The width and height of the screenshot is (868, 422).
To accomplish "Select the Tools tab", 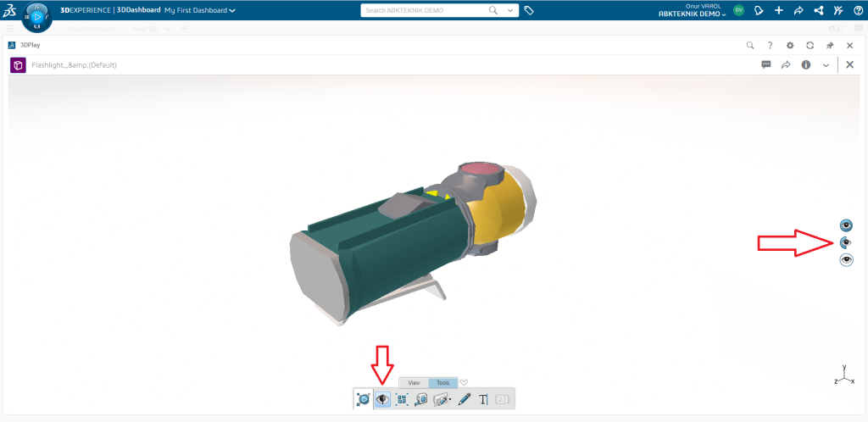I will click(x=443, y=382).
